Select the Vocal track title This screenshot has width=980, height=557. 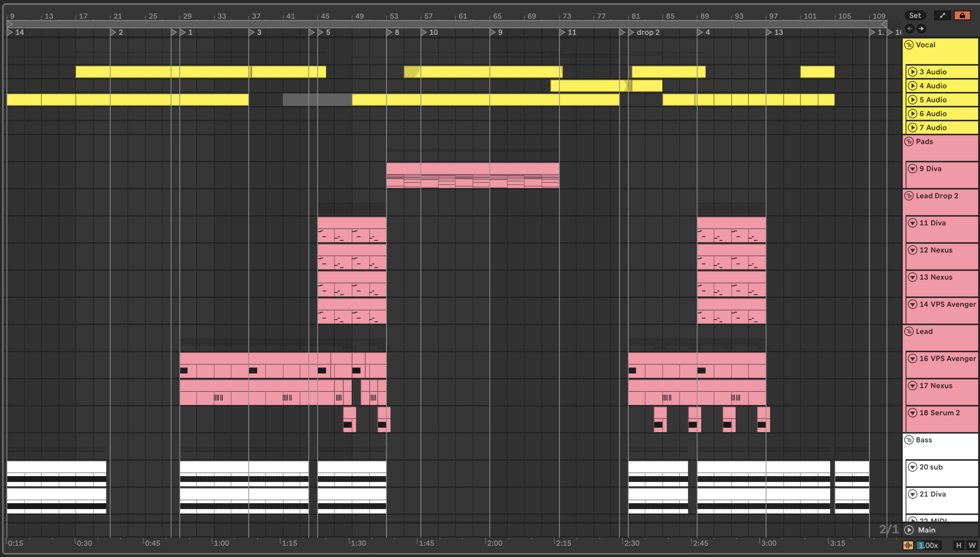(x=925, y=45)
